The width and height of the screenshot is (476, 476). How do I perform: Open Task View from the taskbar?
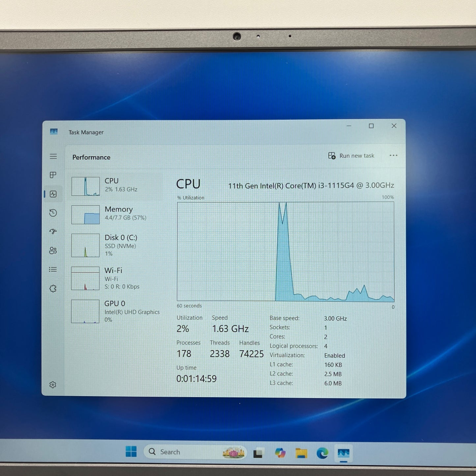[x=258, y=453]
